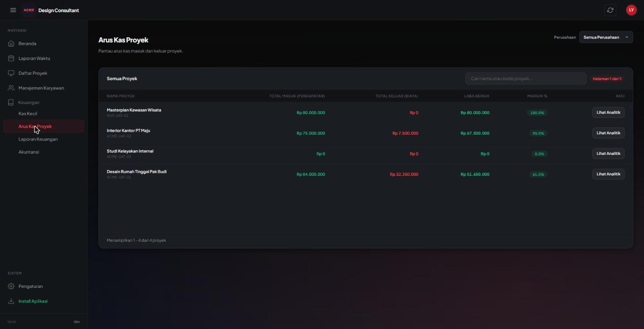Open the LY user avatar menu
644x329 pixels.
pos(631,10)
